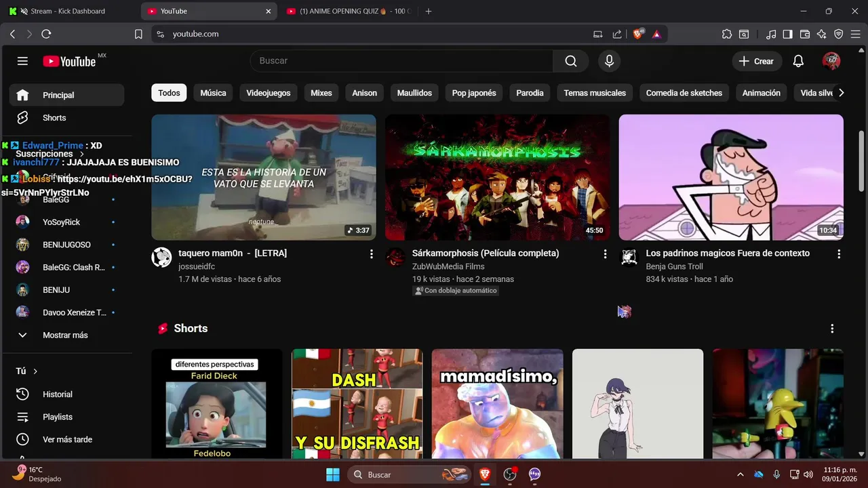
Task: Open options for Los padrinos magicos video
Action: [x=839, y=253]
